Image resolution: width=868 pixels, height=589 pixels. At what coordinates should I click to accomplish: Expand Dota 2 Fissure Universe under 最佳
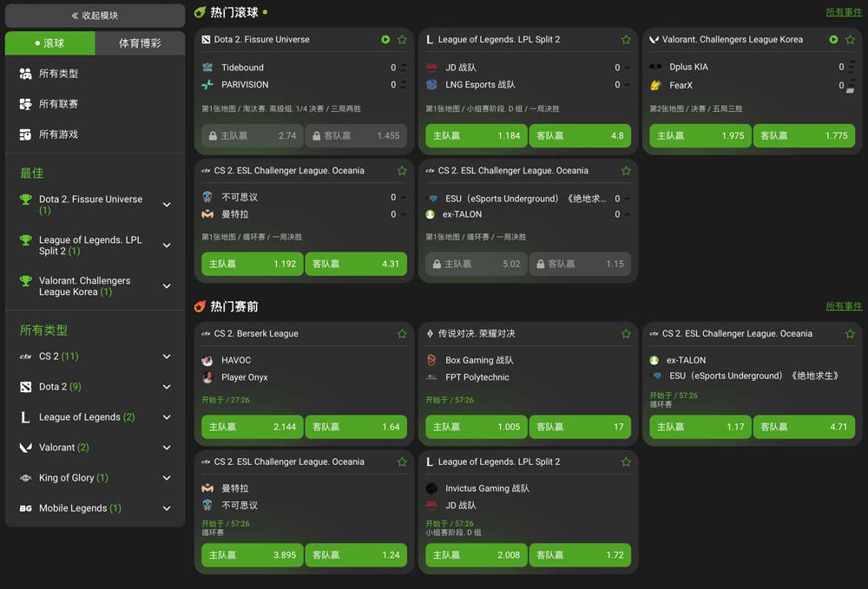[x=167, y=205]
